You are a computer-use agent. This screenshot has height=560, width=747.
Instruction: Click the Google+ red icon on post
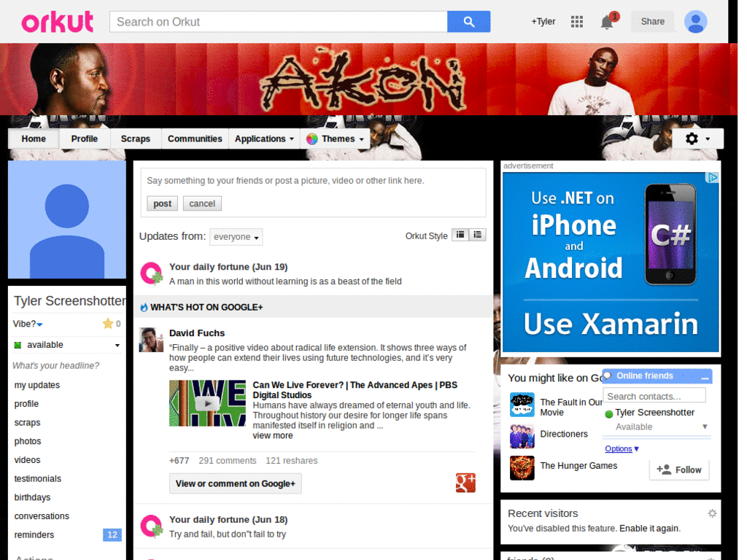coord(465,483)
